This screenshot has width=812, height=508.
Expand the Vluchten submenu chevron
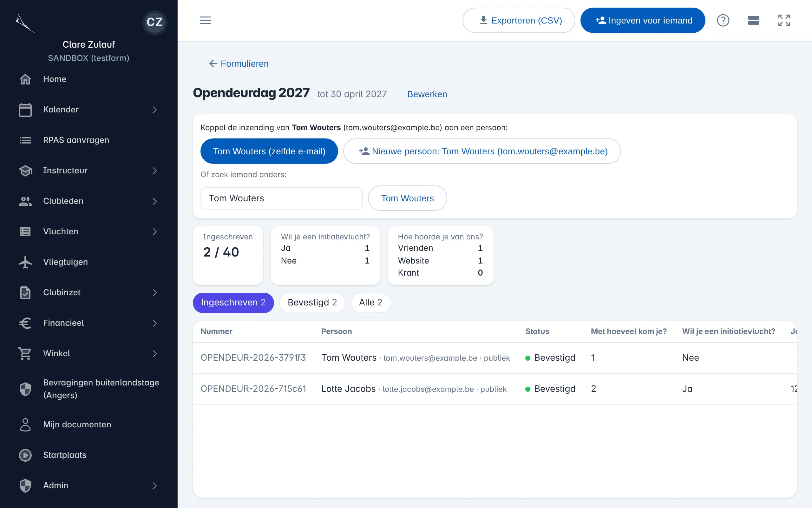[x=154, y=232]
